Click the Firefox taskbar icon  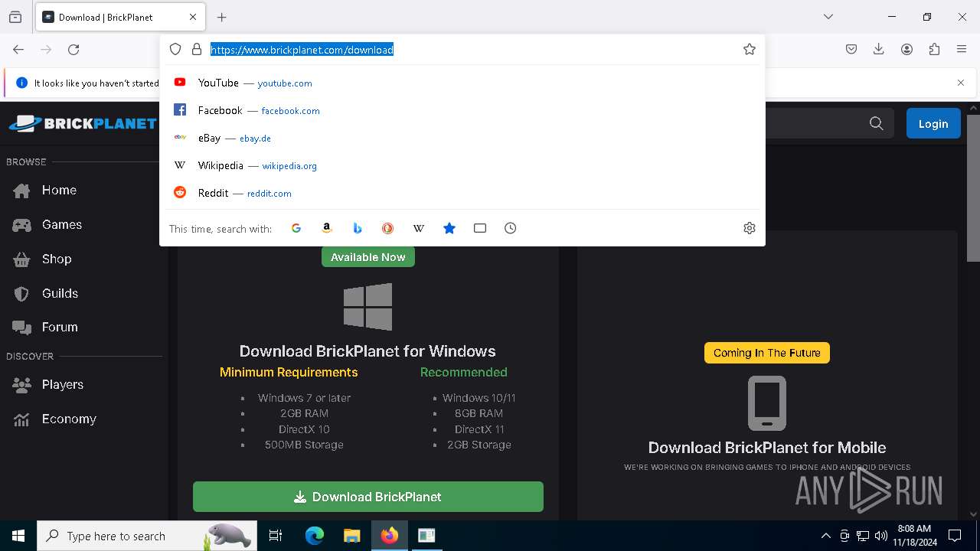click(390, 536)
